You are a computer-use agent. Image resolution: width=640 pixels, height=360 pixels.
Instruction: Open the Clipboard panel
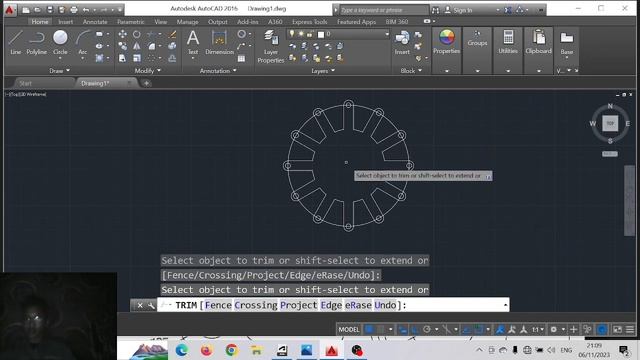[x=538, y=42]
